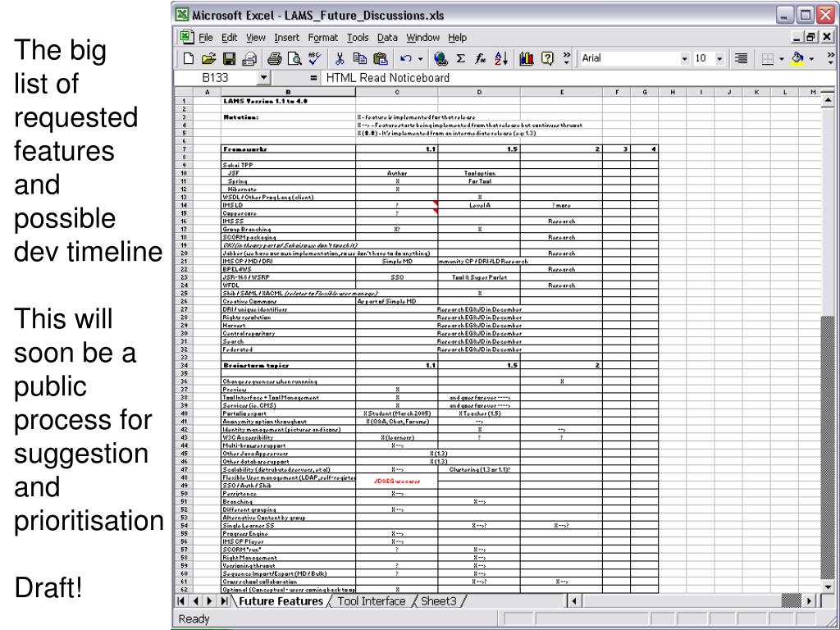Open Office Assistant help icon
Image resolution: width=840 pixels, height=630 pixels.
coord(547,58)
